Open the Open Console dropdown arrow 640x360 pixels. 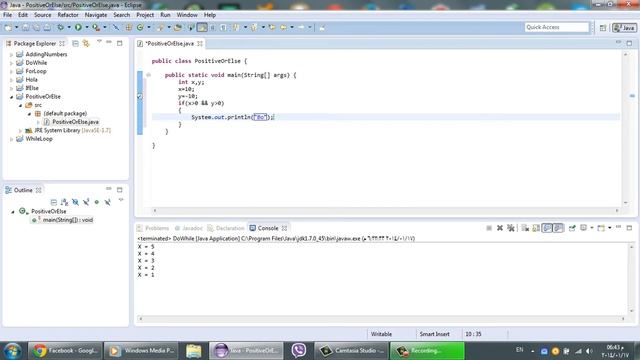coord(609,228)
